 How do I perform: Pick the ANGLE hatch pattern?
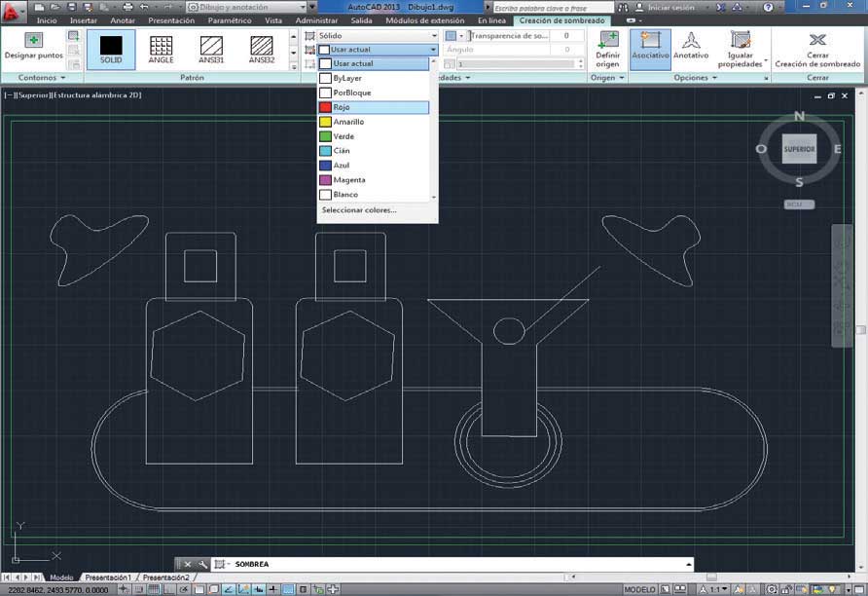tap(161, 49)
